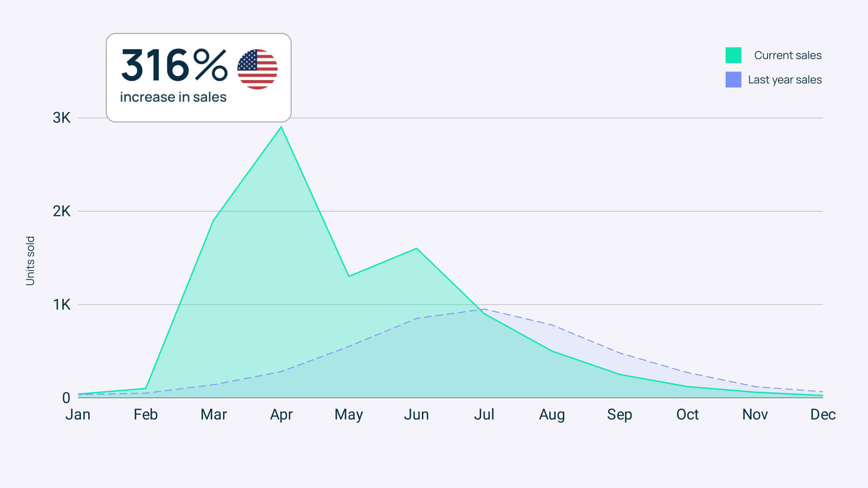The width and height of the screenshot is (868, 488).
Task: Click the 316% headline figure
Action: pyautogui.click(x=174, y=66)
